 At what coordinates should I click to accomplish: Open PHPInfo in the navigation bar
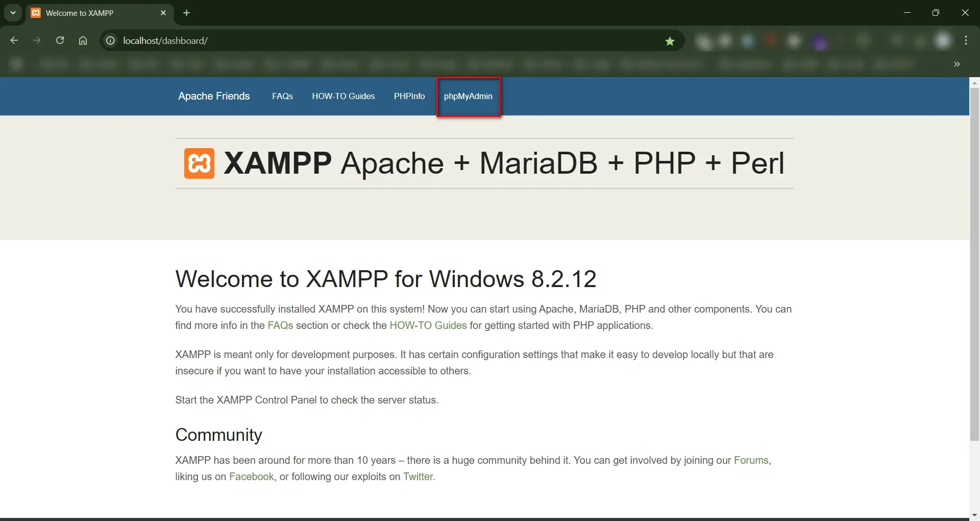click(409, 96)
